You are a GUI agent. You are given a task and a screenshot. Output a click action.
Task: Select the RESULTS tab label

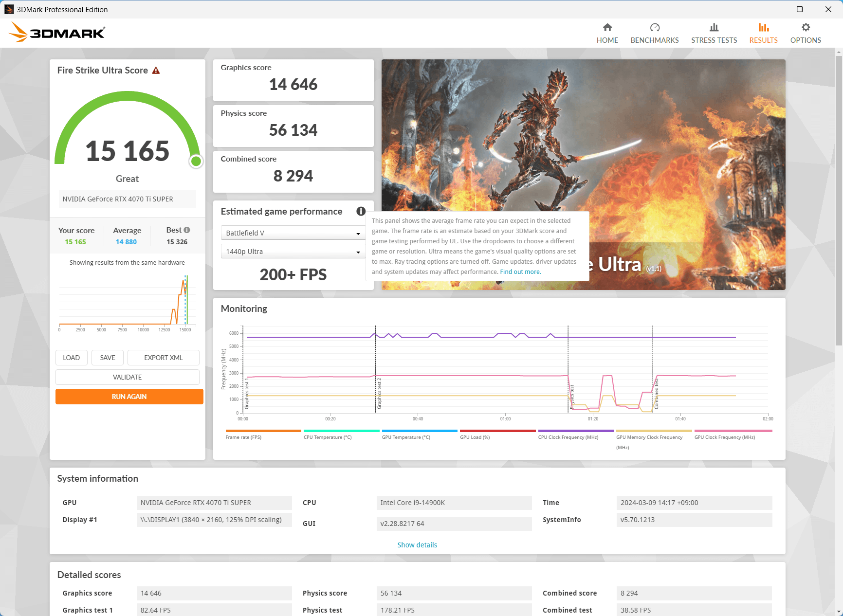pyautogui.click(x=764, y=40)
